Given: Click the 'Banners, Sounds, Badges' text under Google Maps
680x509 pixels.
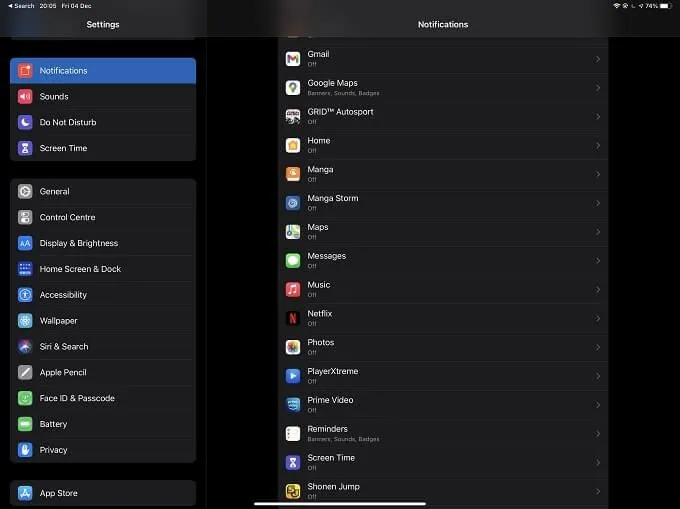Looking at the screenshot, I should tap(343, 93).
